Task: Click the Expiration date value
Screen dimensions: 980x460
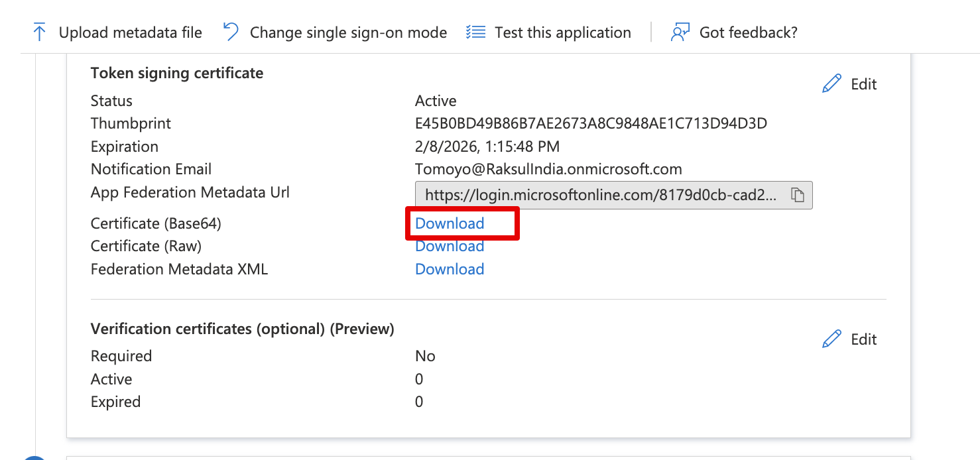Action: pos(487,146)
